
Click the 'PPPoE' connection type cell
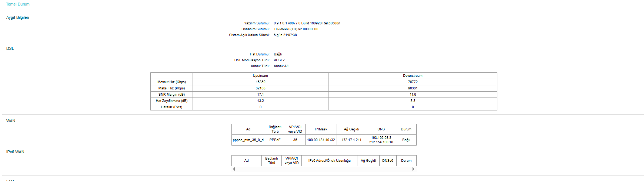coord(275,140)
